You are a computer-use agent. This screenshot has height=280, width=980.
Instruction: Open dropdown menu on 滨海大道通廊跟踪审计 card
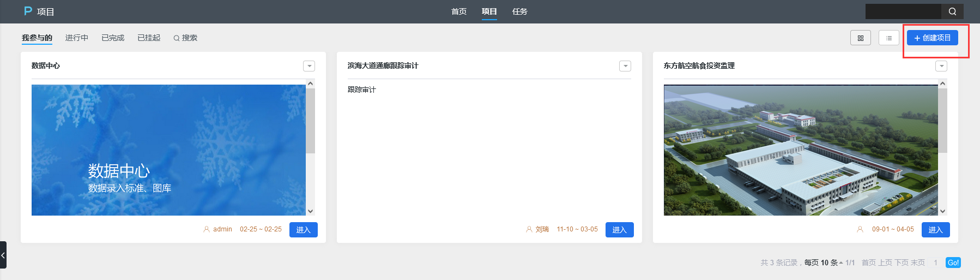coord(625,66)
